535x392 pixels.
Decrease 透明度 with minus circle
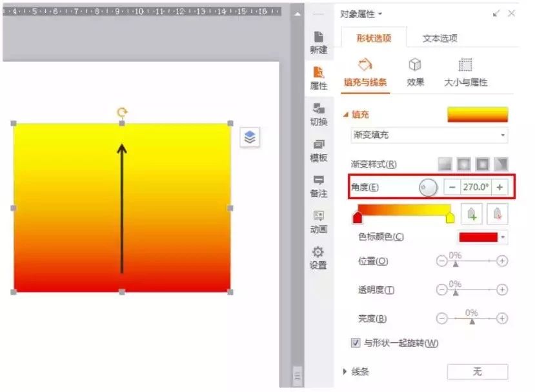[441, 289]
